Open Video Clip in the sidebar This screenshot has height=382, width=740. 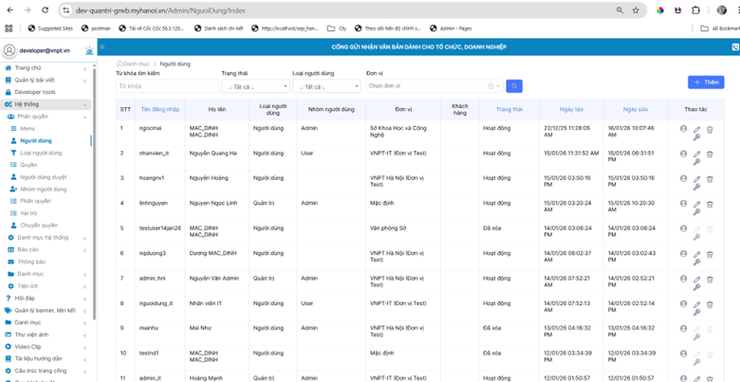(28, 347)
